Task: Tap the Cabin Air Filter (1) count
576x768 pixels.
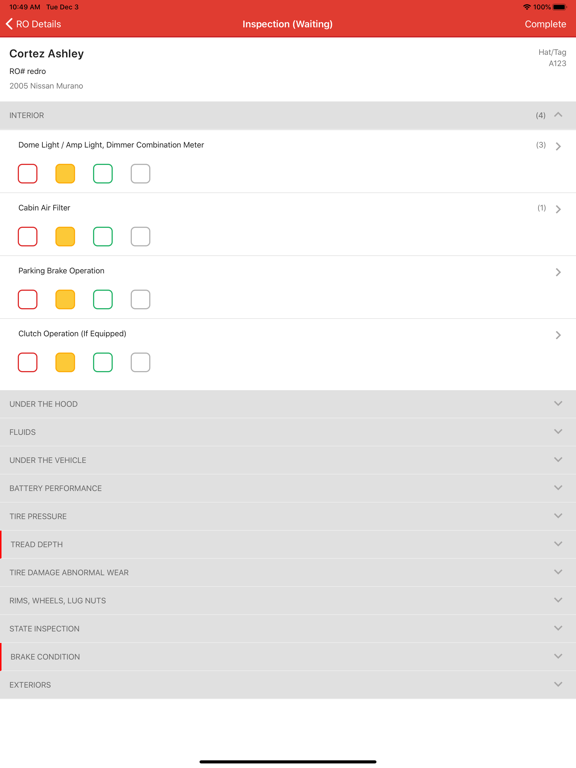Action: click(x=541, y=208)
